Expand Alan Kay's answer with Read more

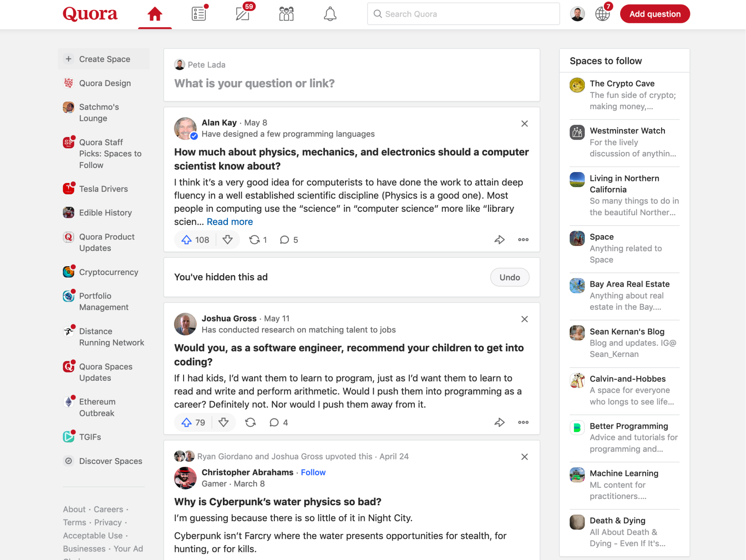pyautogui.click(x=230, y=221)
